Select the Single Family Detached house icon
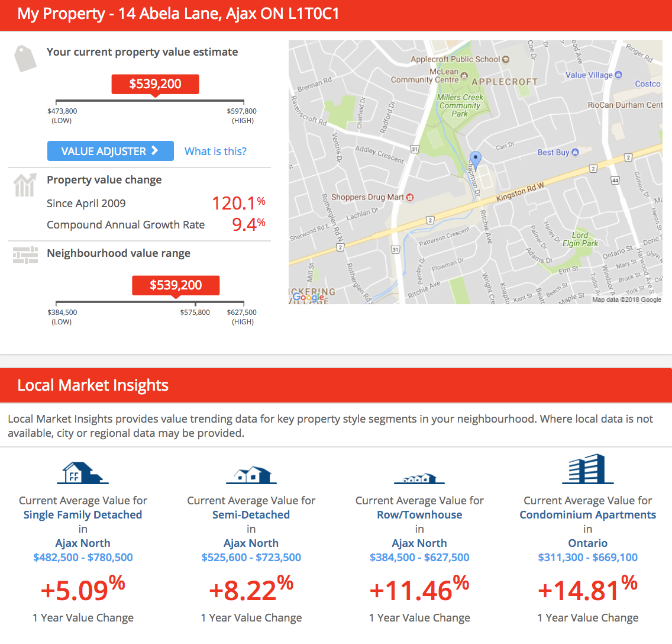Image resolution: width=672 pixels, height=644 pixels. tap(83, 473)
